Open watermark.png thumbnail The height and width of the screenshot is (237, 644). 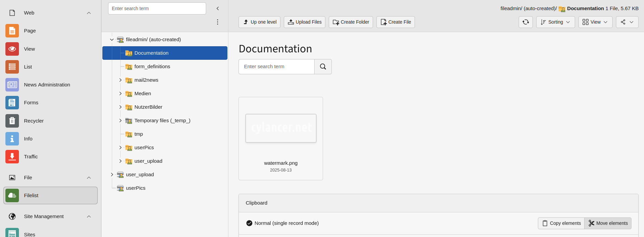[281, 128]
